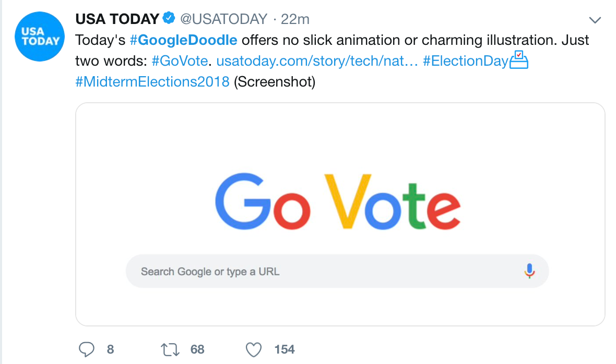Click the Search Google or type a URL field

(x=313, y=271)
